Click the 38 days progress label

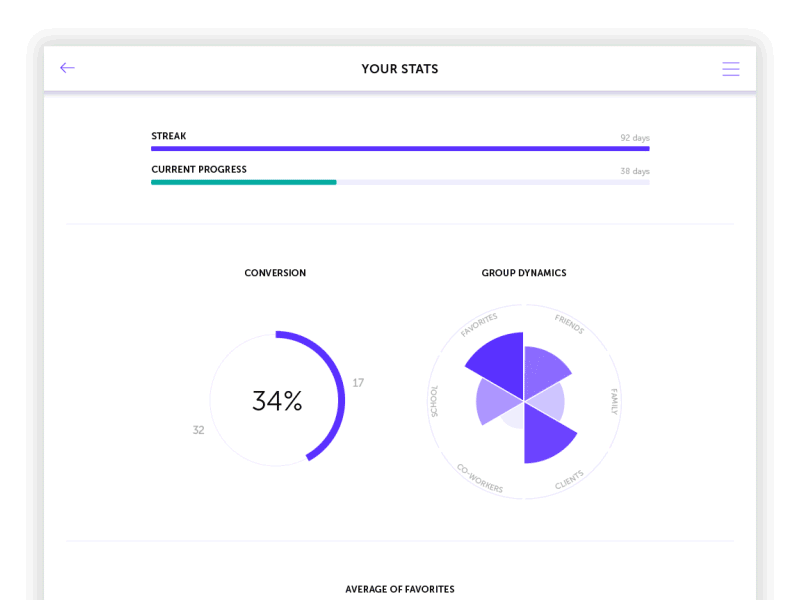click(x=637, y=171)
